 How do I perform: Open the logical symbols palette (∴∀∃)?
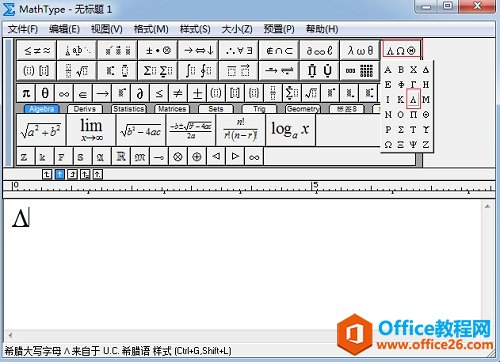click(239, 50)
